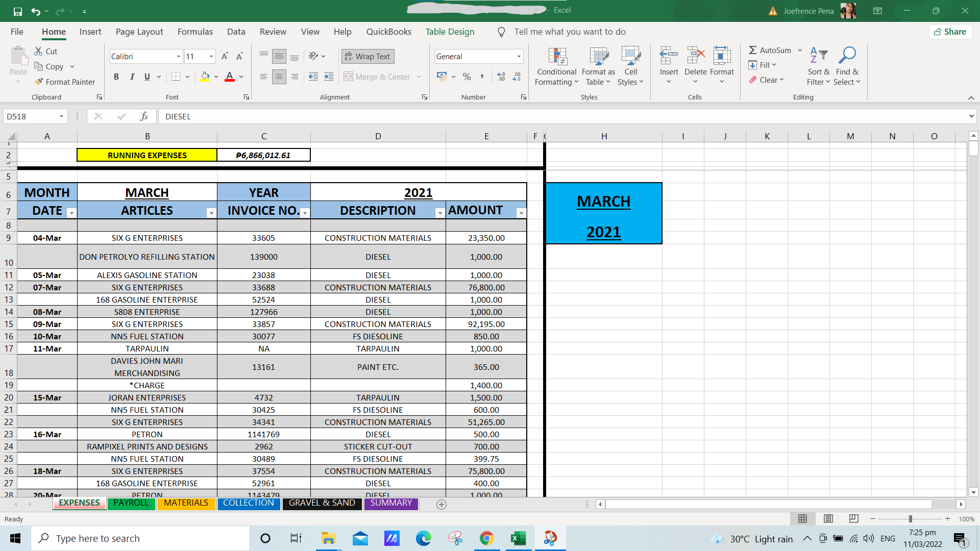The image size is (980, 551).
Task: Apply the fill color bucket icon
Action: (x=205, y=77)
